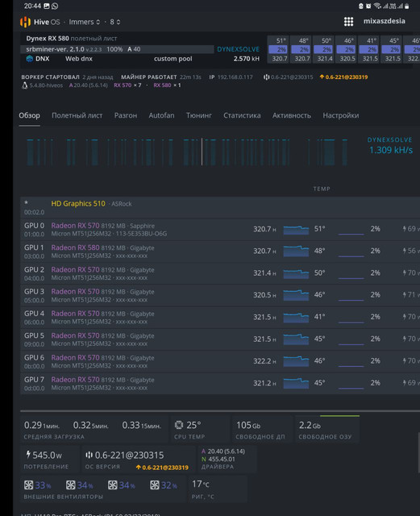420x516 pixels.
Task: Click the DNX coin icon
Action: [x=30, y=59]
